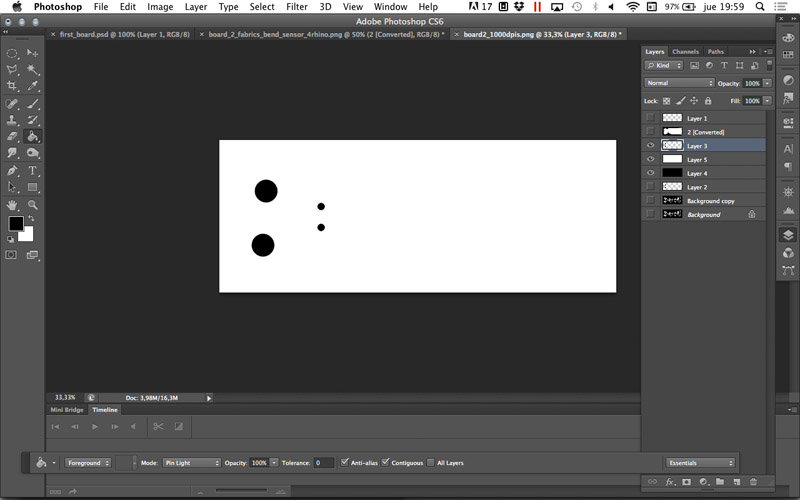
Task: Open layer Opacity slider arrow
Action: pyautogui.click(x=767, y=83)
